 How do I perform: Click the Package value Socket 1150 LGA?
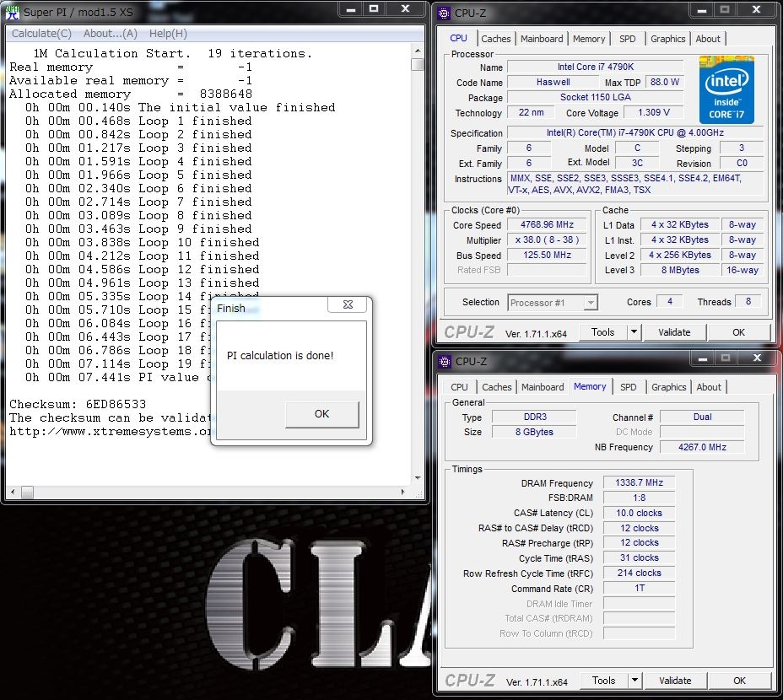595,97
